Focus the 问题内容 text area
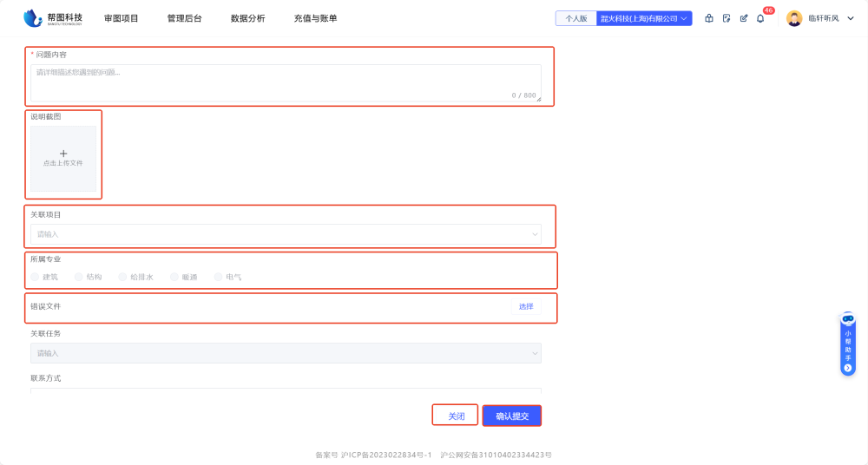The width and height of the screenshot is (868, 465). pos(286,82)
